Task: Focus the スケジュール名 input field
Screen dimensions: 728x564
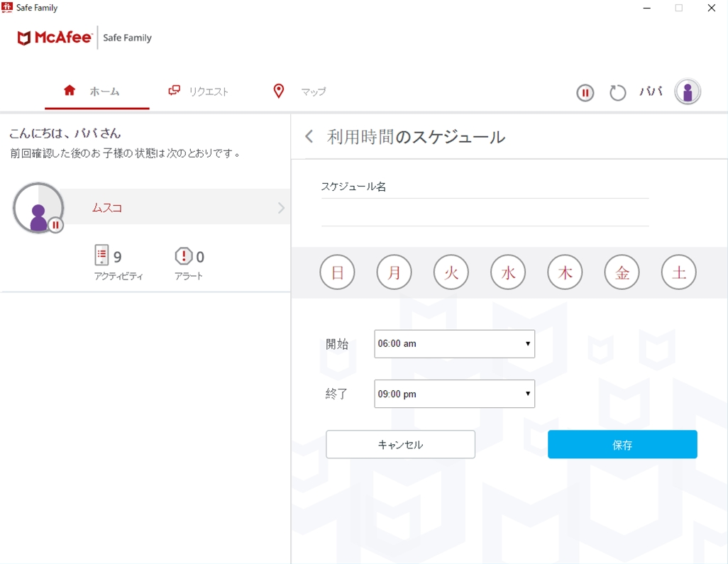Action: [485, 213]
